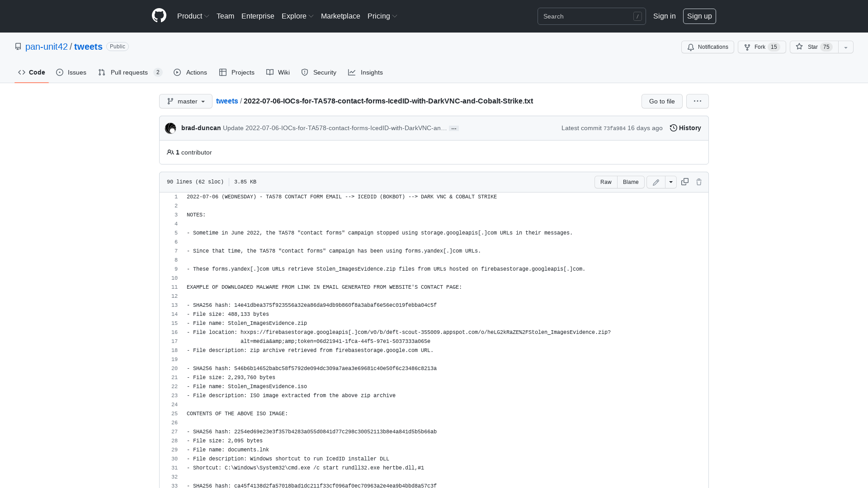Switch to the Issues tab
The height and width of the screenshot is (488, 868).
(71, 72)
